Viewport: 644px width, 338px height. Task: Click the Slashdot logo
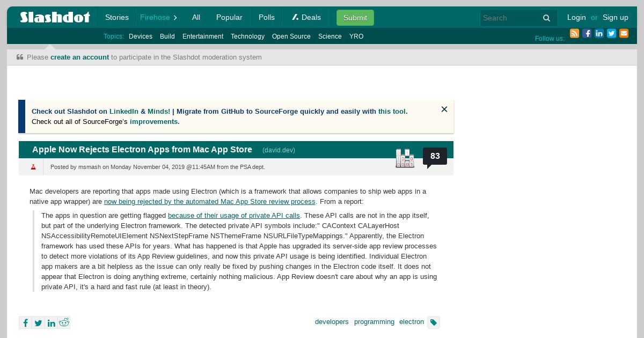(x=55, y=17)
